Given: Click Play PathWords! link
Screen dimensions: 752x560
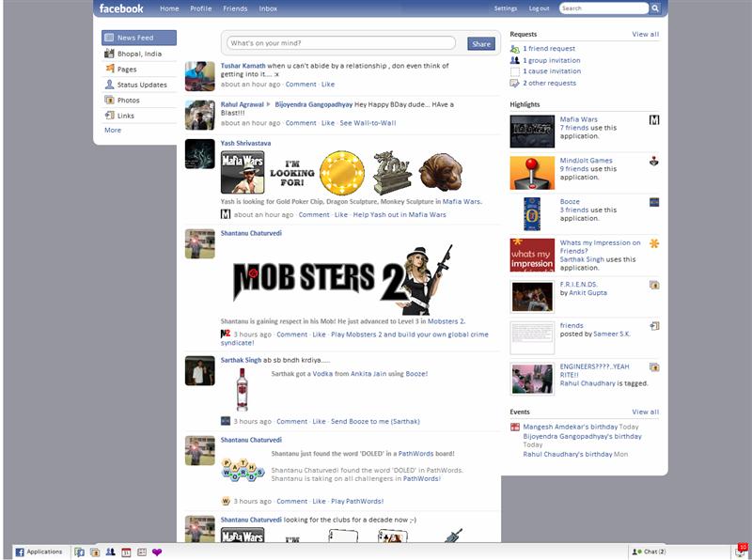Looking at the screenshot, I should (357, 501).
